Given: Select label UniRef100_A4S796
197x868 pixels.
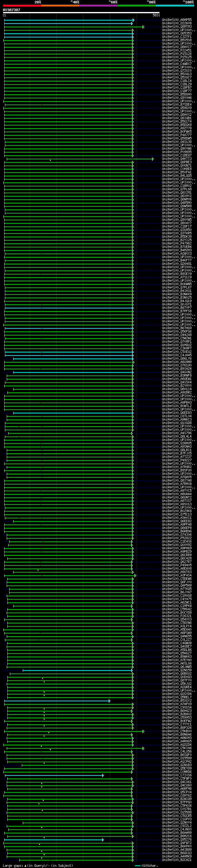Looking at the screenshot, I should point(177,433).
